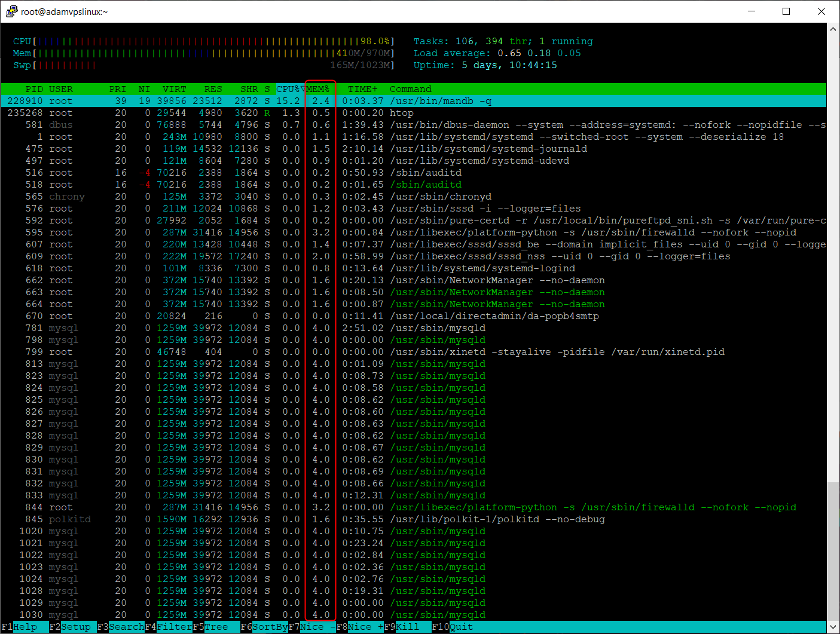Select the da-popb4smtp process row

coord(414,316)
